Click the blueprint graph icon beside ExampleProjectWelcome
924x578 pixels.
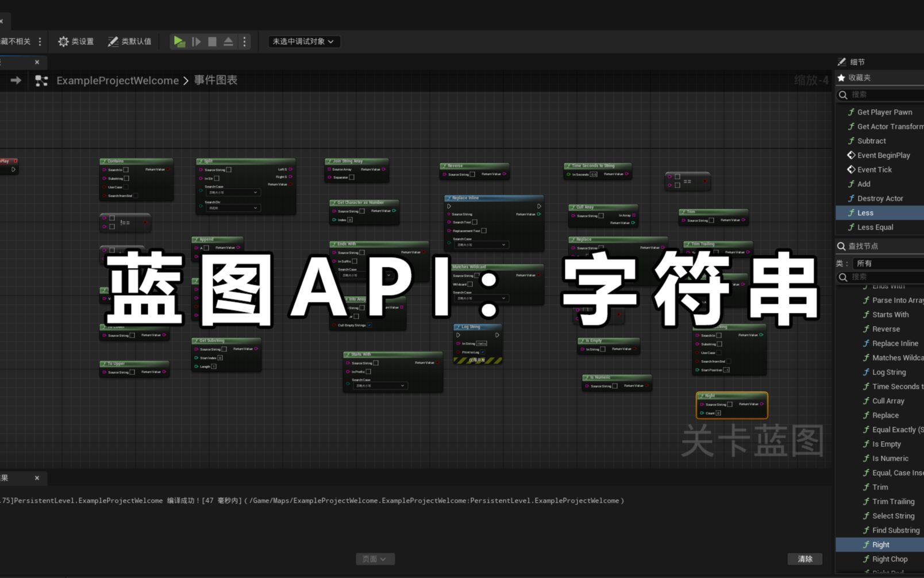pos(41,81)
